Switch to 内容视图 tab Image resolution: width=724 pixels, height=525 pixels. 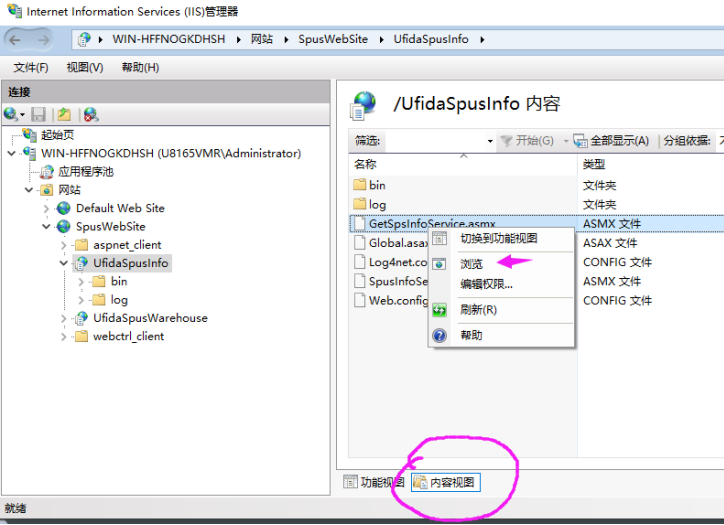[x=446, y=482]
